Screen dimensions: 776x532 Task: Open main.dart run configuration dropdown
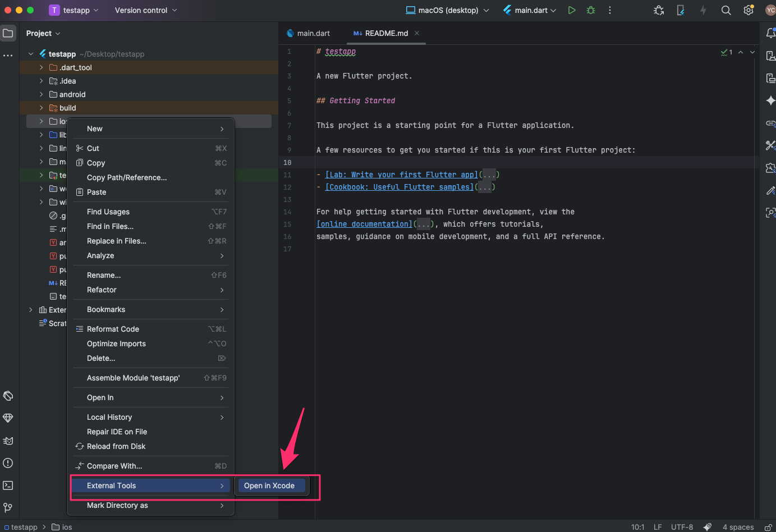530,10
